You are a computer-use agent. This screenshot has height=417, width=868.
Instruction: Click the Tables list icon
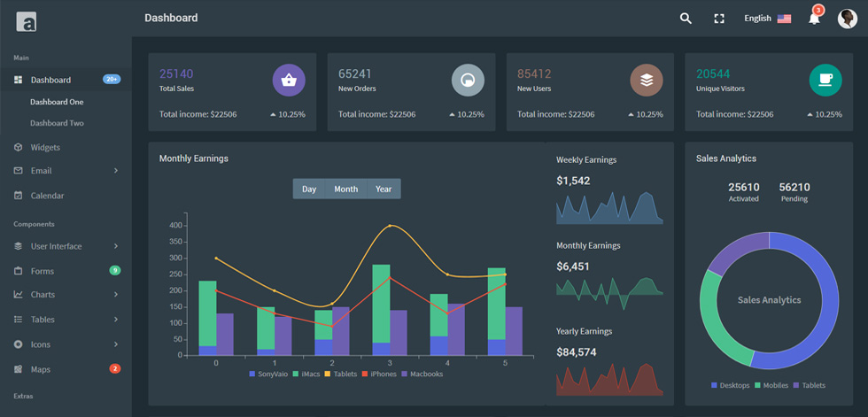tap(19, 319)
